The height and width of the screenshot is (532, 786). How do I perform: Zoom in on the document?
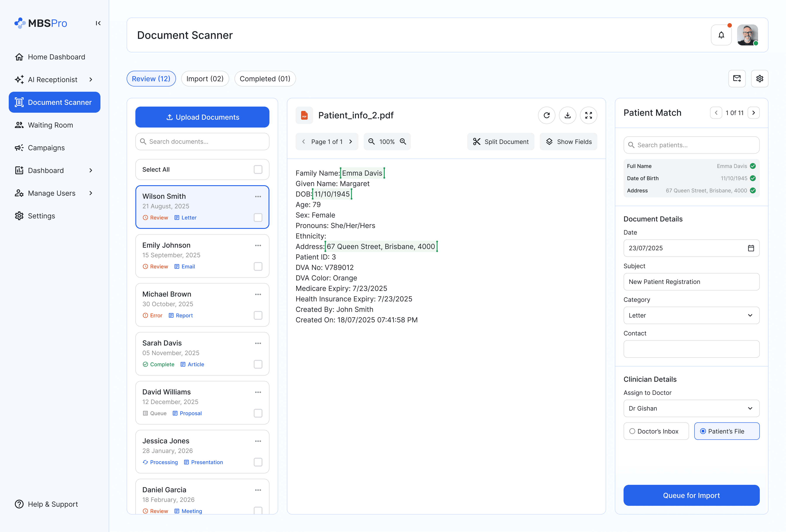click(403, 141)
